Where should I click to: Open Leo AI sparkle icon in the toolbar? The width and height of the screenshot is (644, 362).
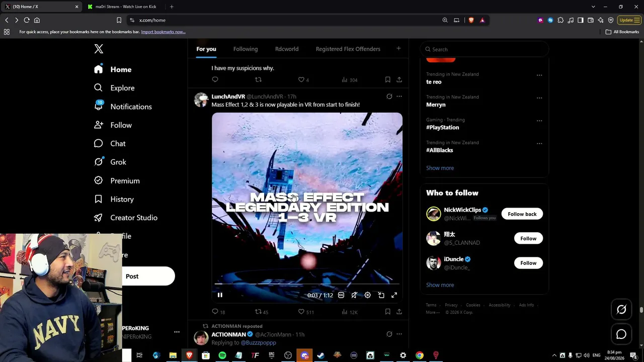(x=601, y=20)
